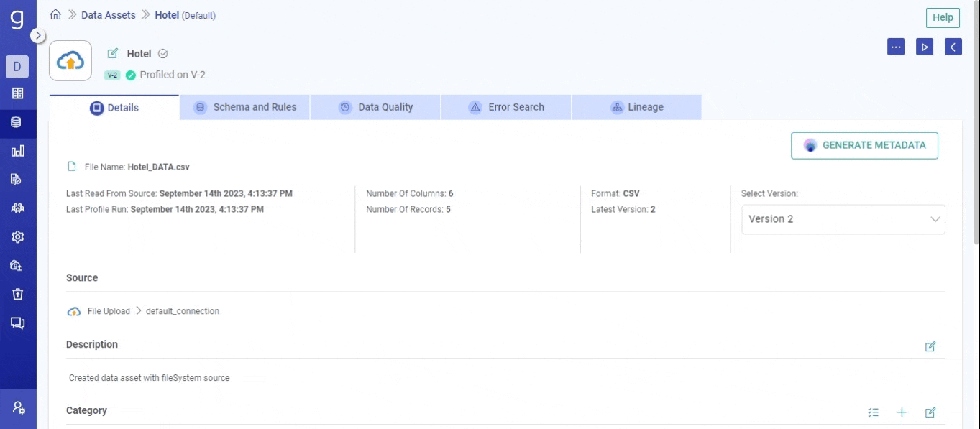The width and height of the screenshot is (980, 429).
Task: Switch to the Data Quality tab
Action: 375,107
